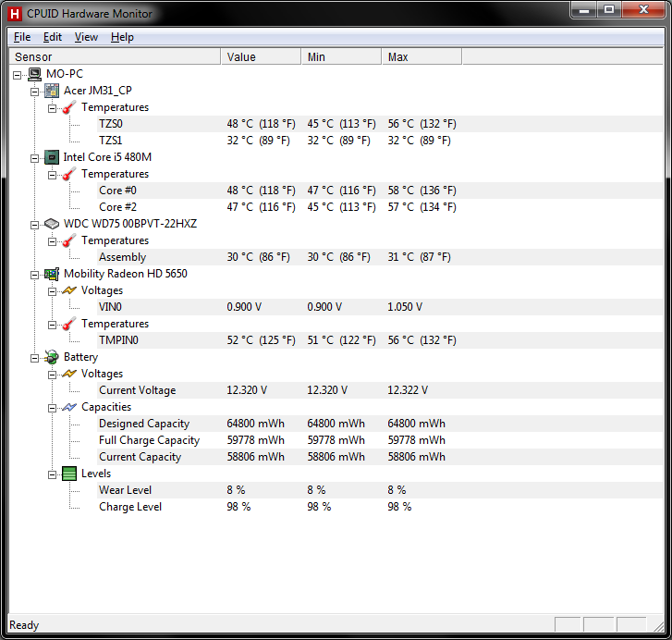
Task: Click the 12.322 V max value
Action: click(x=408, y=390)
